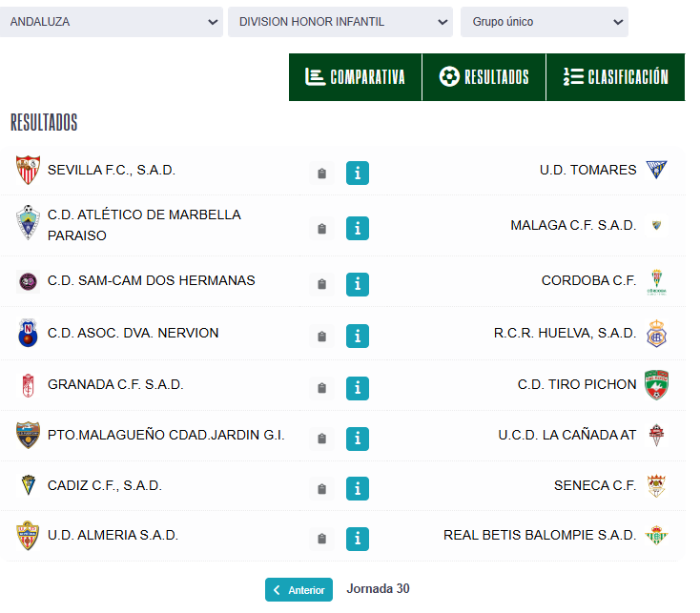Click the R.C.R. Huelva crest
The height and width of the screenshot is (613, 700).
pyautogui.click(x=656, y=334)
